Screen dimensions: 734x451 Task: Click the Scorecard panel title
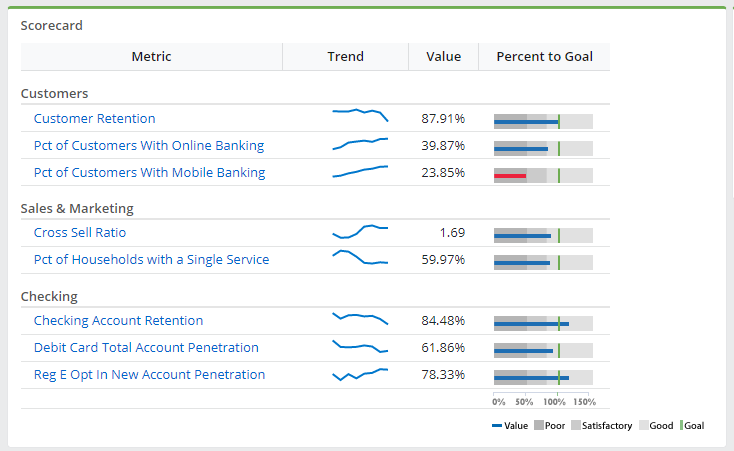pyautogui.click(x=51, y=25)
